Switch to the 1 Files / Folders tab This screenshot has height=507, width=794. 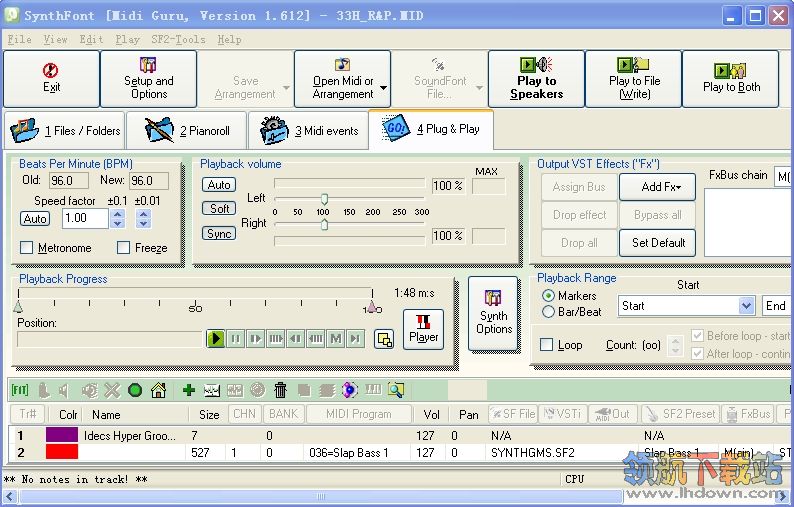[x=64, y=131]
